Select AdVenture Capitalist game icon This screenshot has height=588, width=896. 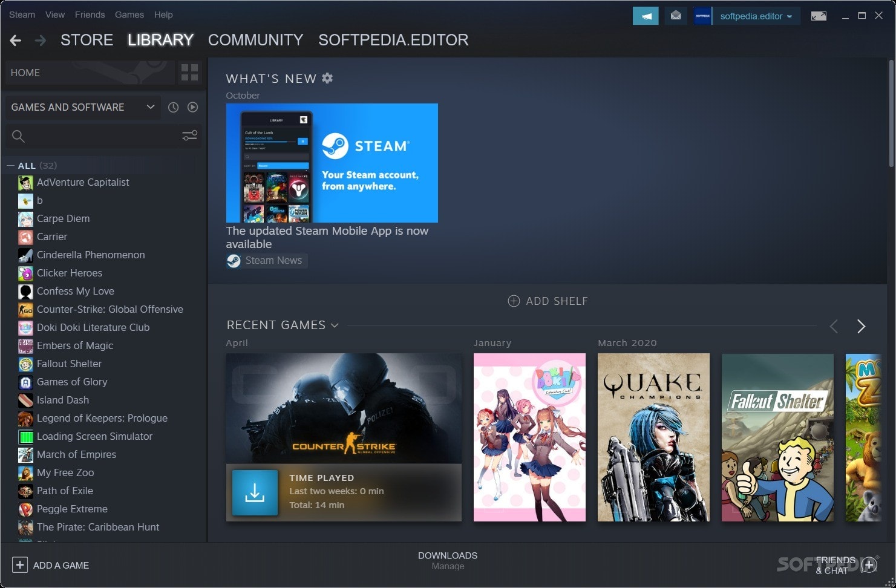25,183
